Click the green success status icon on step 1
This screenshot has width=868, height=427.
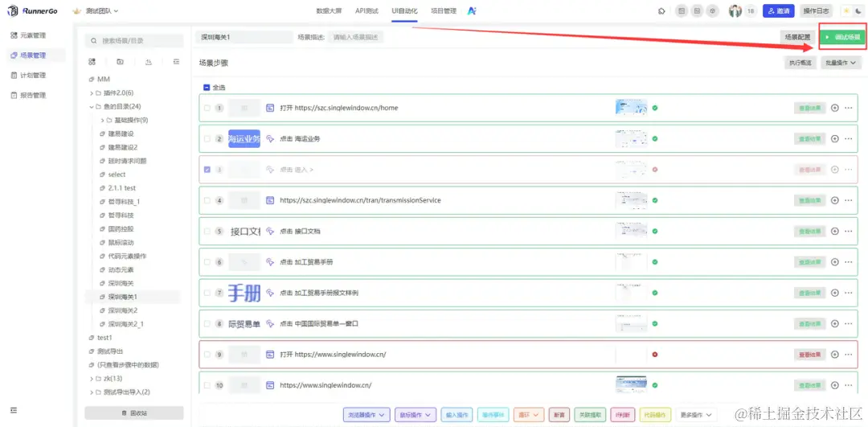coord(655,108)
